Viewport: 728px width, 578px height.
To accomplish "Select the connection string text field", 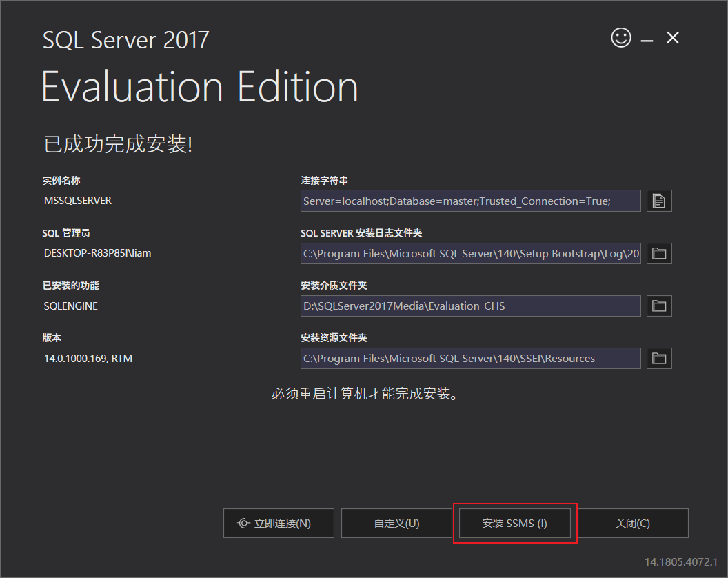I will pos(471,201).
